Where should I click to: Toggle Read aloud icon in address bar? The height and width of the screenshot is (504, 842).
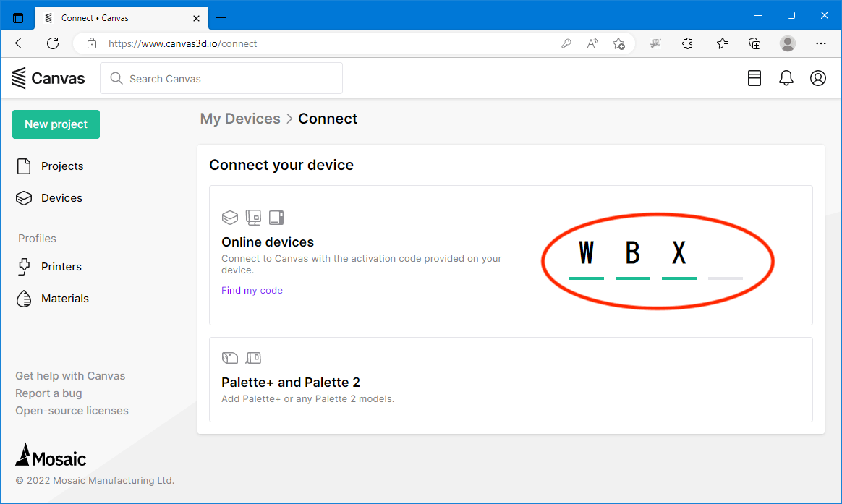click(x=592, y=43)
